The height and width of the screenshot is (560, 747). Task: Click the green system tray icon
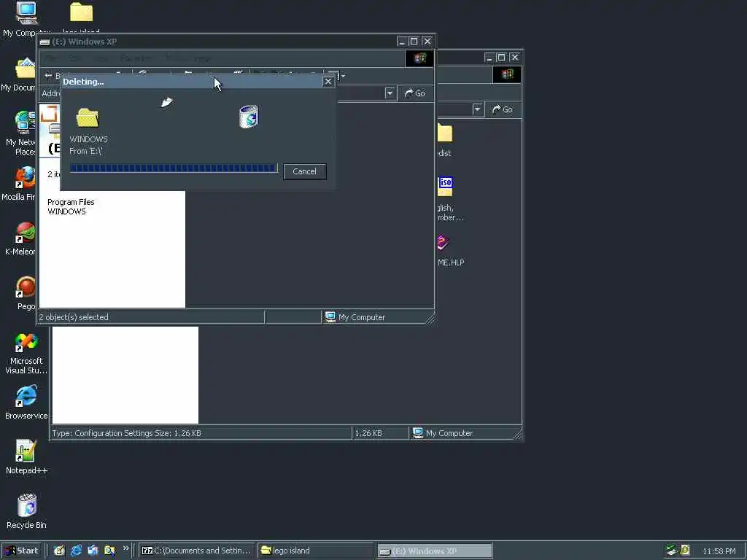pyautogui.click(x=672, y=551)
